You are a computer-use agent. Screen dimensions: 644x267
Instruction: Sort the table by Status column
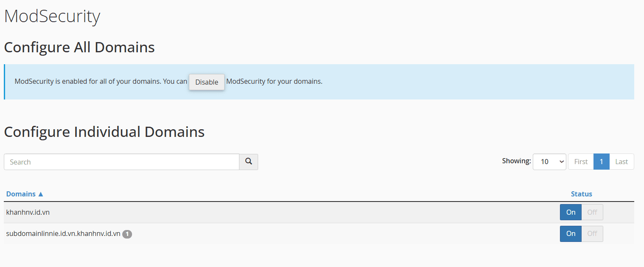click(x=582, y=194)
